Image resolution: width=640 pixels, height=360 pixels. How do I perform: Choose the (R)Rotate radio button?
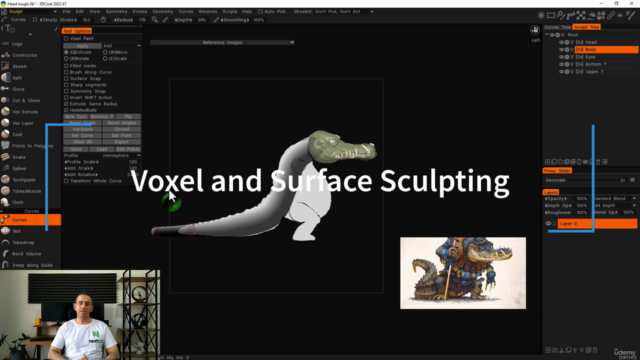coord(66,59)
